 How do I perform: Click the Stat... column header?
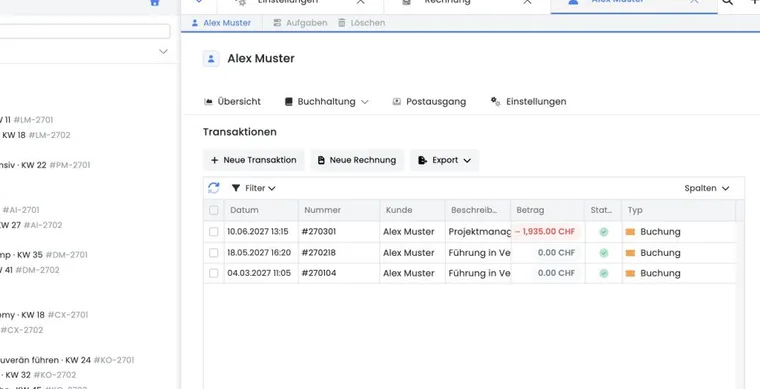tap(603, 210)
